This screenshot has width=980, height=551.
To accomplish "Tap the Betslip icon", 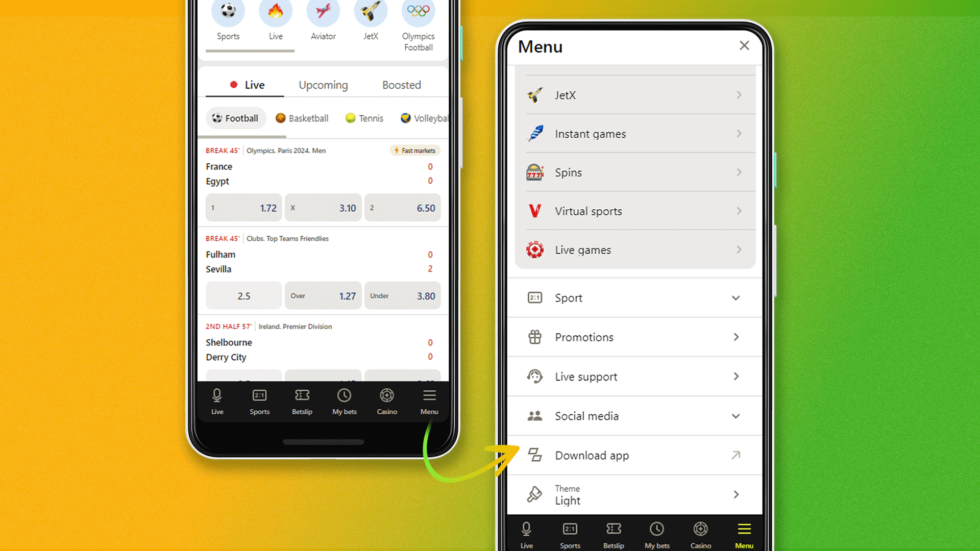I will 302,401.
